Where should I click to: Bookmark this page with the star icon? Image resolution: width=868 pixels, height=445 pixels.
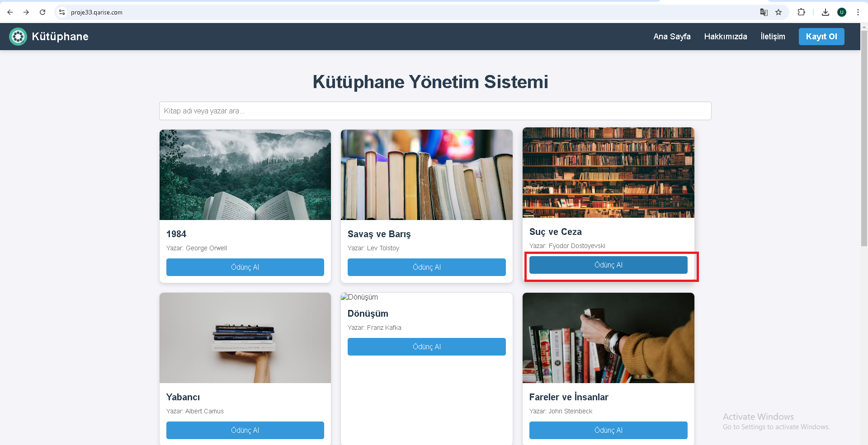pyautogui.click(x=778, y=12)
